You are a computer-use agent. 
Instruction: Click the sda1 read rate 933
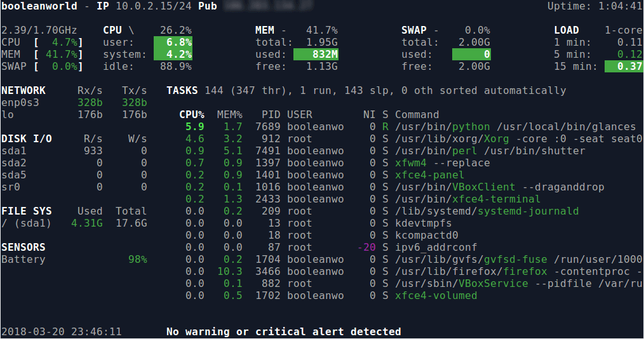coord(93,150)
